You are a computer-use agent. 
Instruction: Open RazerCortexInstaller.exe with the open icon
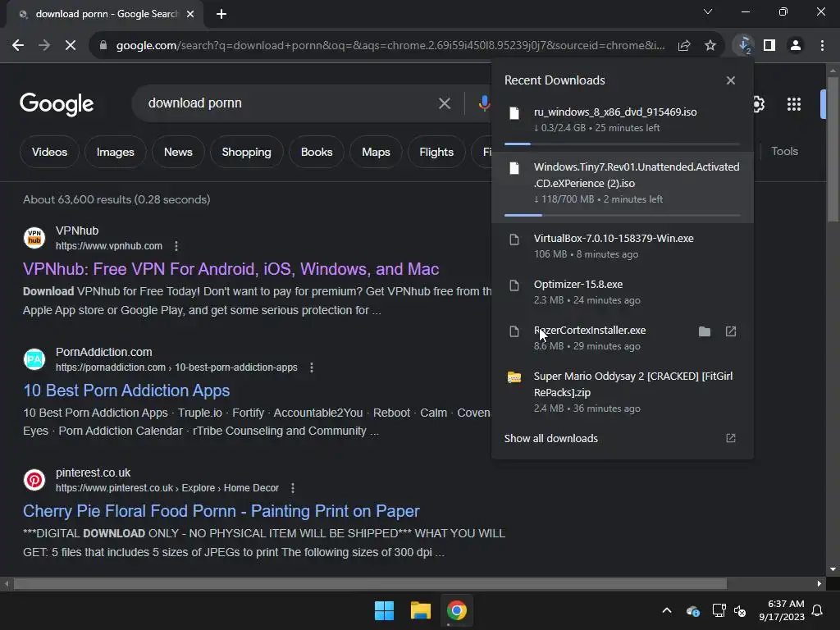[x=731, y=331]
